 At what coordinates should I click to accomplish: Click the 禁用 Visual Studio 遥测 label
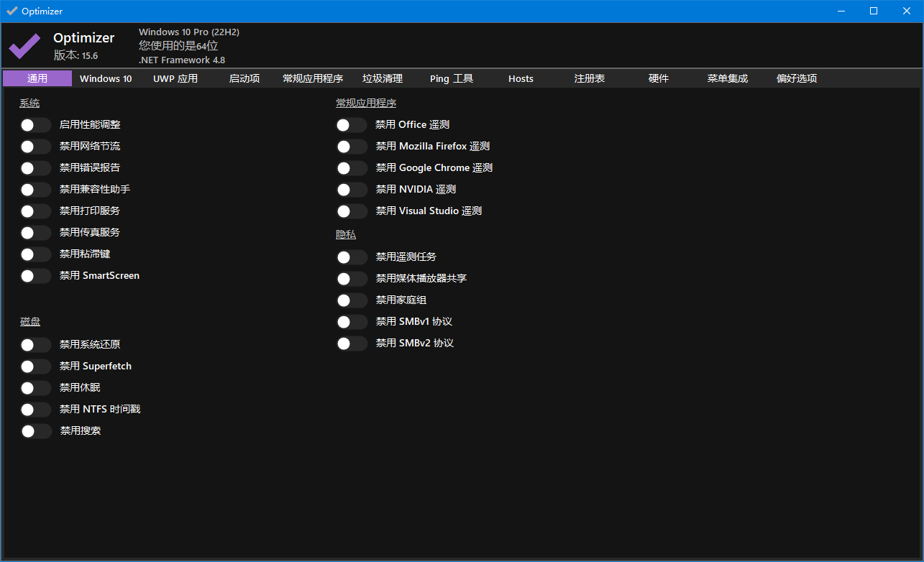(429, 211)
